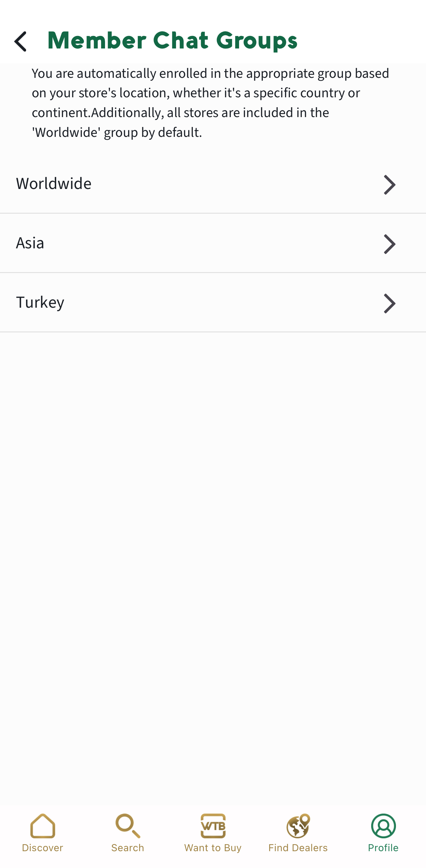
Task: Tap the Find Dealers globe icon
Action: coord(298,826)
